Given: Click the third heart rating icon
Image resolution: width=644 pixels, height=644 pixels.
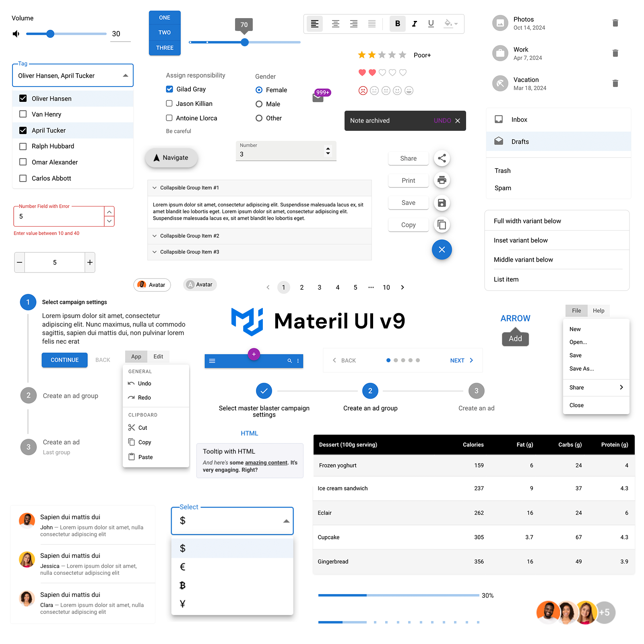Looking at the screenshot, I should pyautogui.click(x=382, y=72).
